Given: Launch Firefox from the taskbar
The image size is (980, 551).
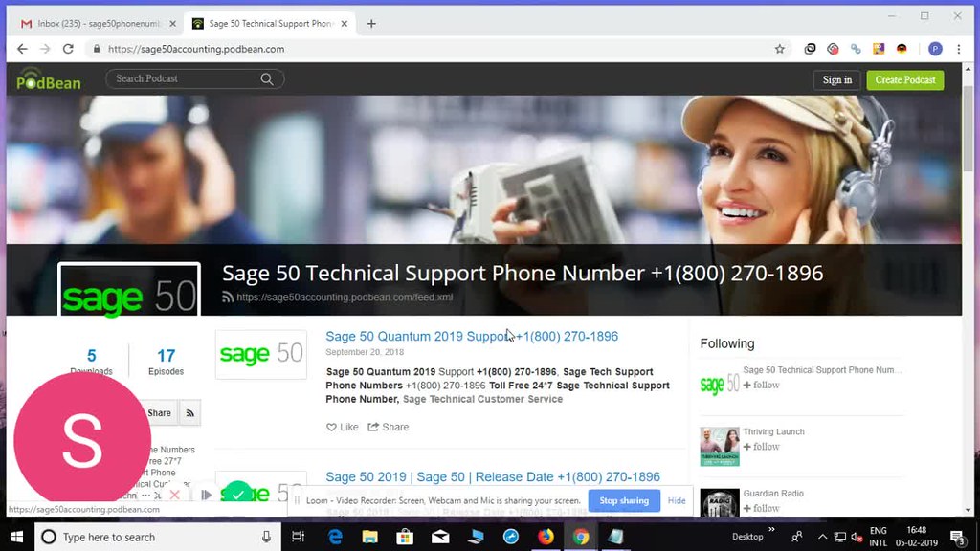Looking at the screenshot, I should (x=546, y=537).
